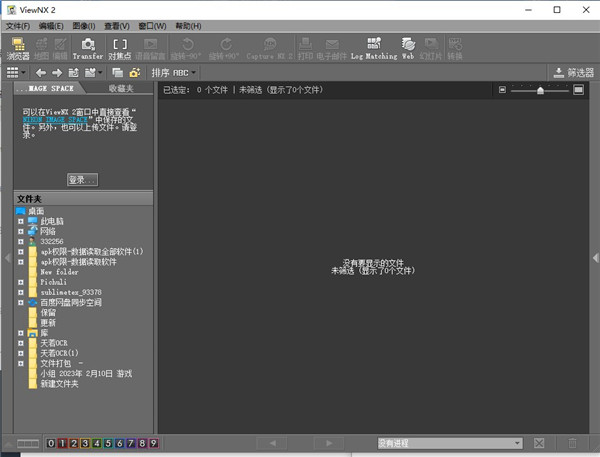Click the stacked images toolbar icon
Viewport: 600px width, 457px height.
117,73
